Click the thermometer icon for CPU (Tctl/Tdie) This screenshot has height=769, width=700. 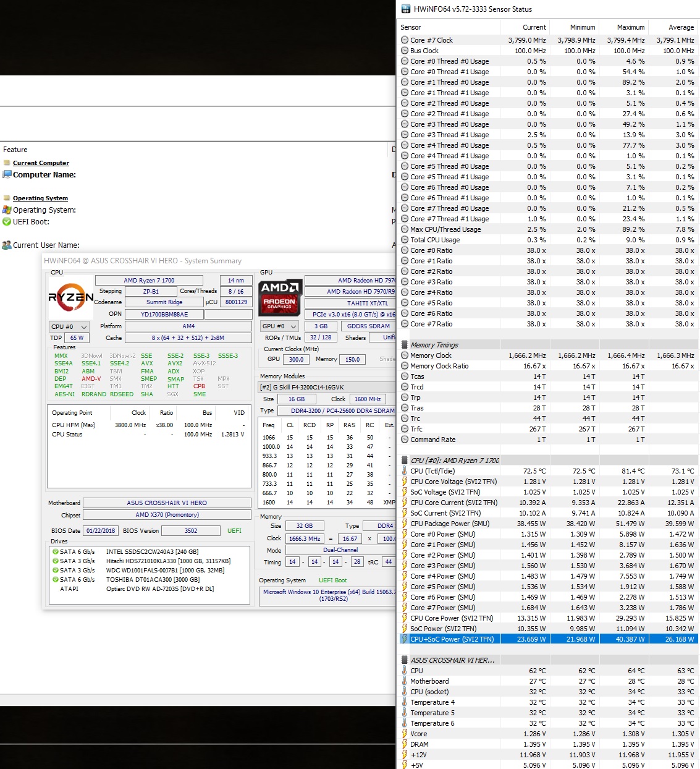(405, 471)
